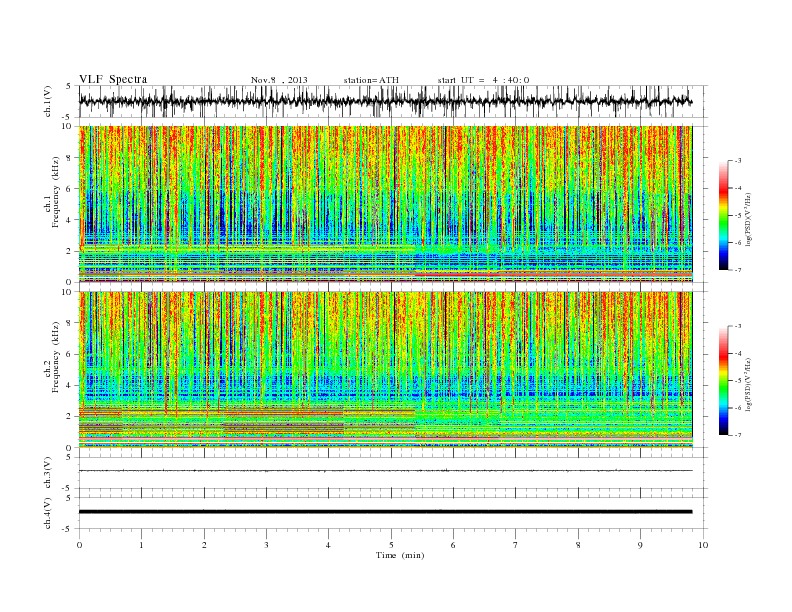Click the 'station=ATH' label
The image size is (792, 612).
371,80
